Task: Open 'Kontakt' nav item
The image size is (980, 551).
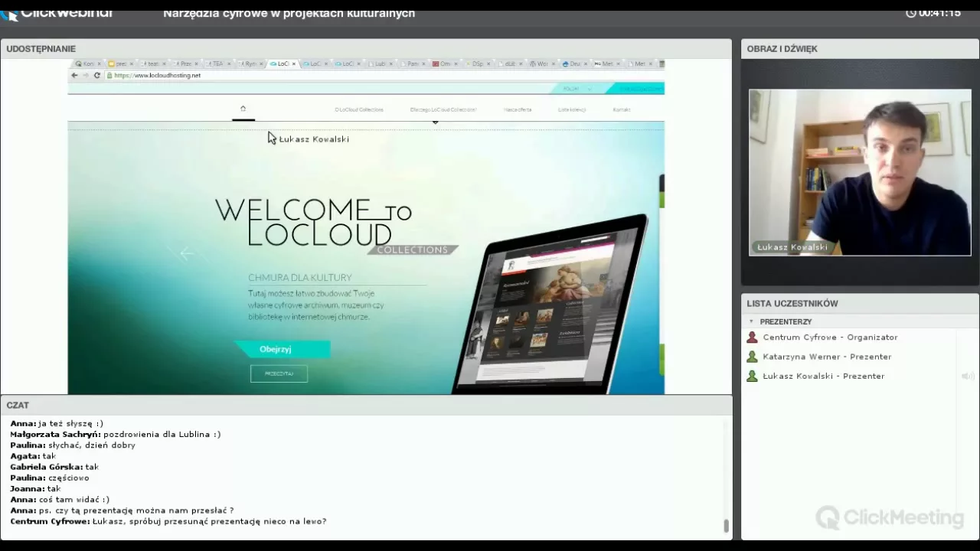Action: pyautogui.click(x=622, y=109)
